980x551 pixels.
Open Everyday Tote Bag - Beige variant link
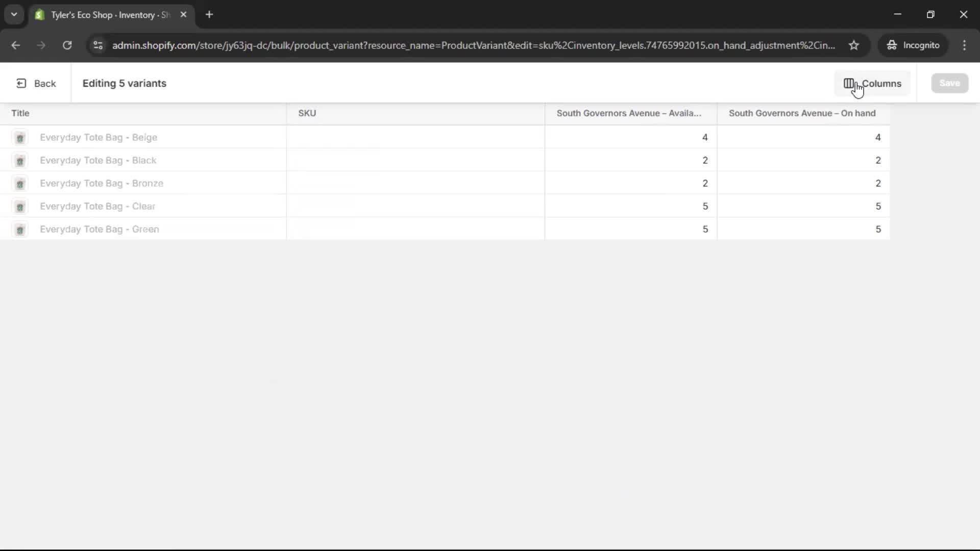pos(99,137)
